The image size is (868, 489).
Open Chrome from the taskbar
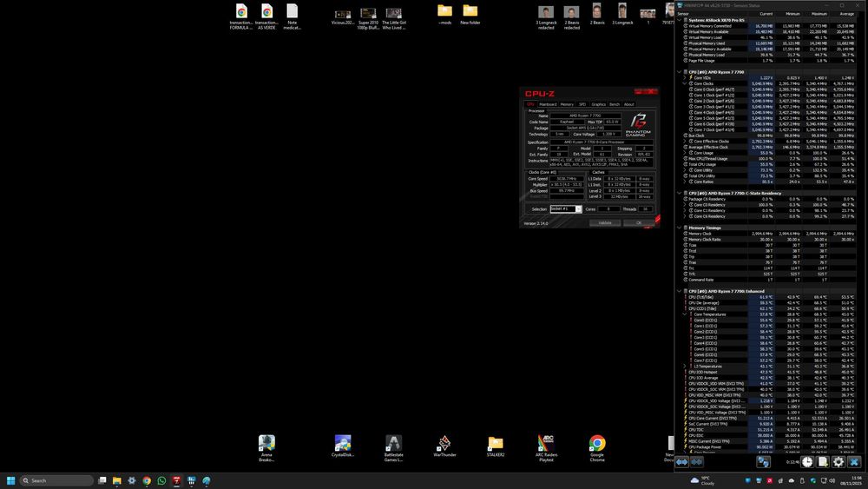(x=147, y=480)
